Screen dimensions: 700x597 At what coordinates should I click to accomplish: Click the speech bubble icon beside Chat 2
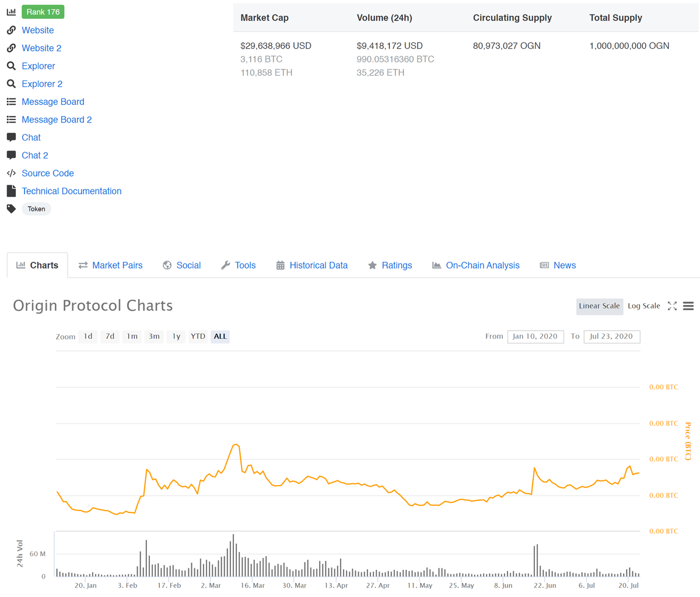11,155
